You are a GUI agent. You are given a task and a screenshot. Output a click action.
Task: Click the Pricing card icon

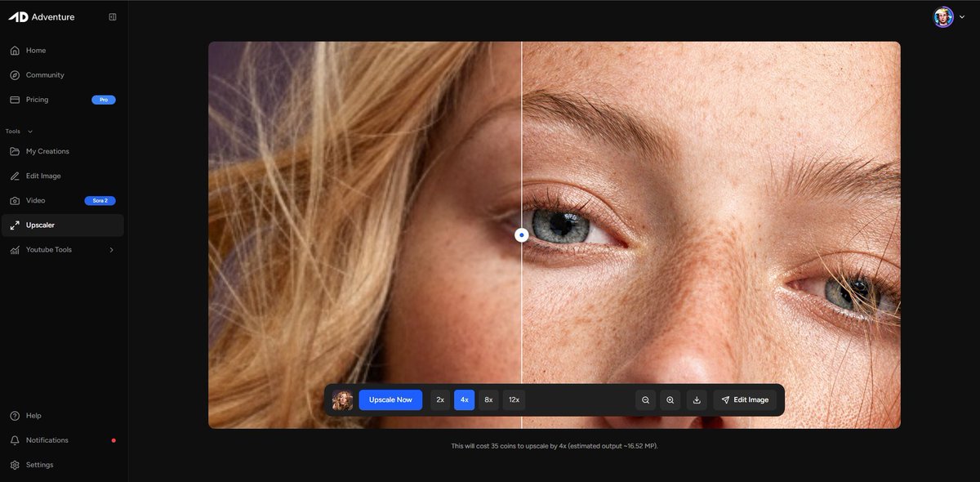click(x=15, y=100)
